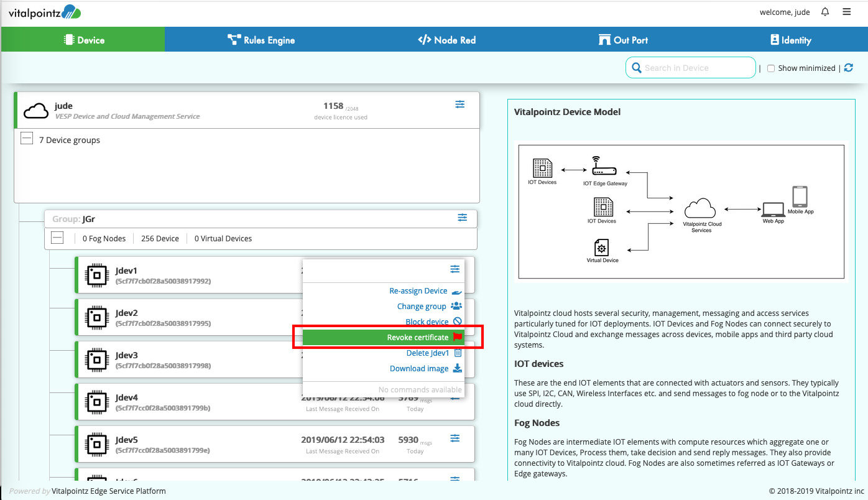
Task: Open settings sliders for jude account
Action: (460, 104)
